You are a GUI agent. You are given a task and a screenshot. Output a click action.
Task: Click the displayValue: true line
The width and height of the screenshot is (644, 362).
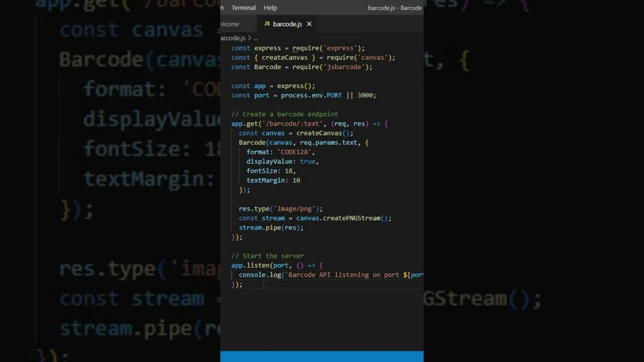[283, 161]
